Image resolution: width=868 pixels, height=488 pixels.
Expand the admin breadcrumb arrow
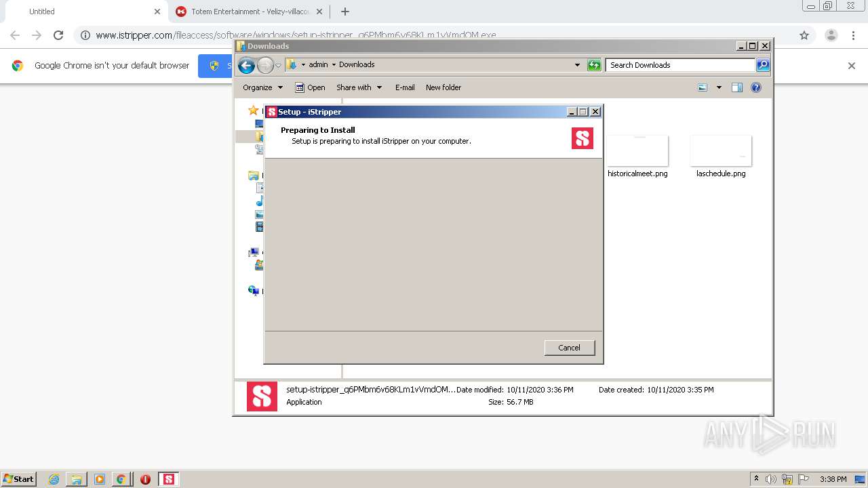coord(303,65)
